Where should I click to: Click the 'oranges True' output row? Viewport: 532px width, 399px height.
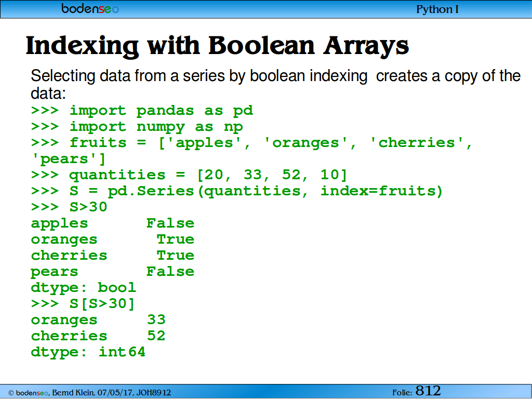tap(112, 240)
